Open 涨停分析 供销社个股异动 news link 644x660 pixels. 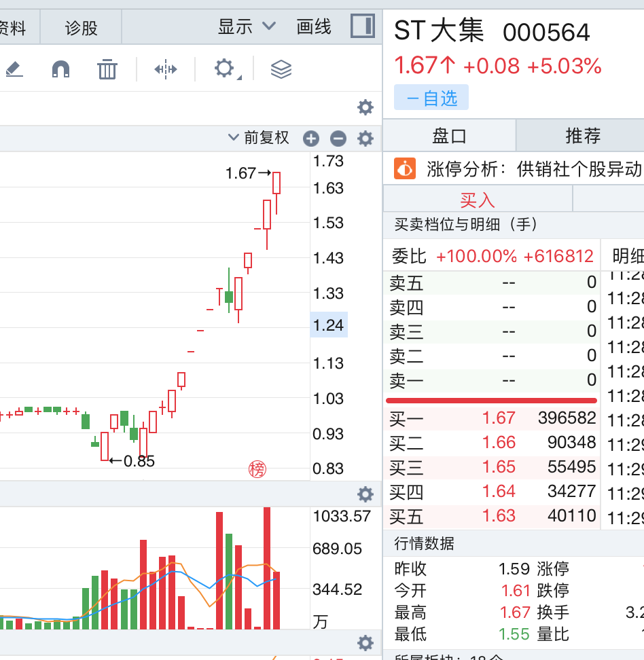pos(534,169)
